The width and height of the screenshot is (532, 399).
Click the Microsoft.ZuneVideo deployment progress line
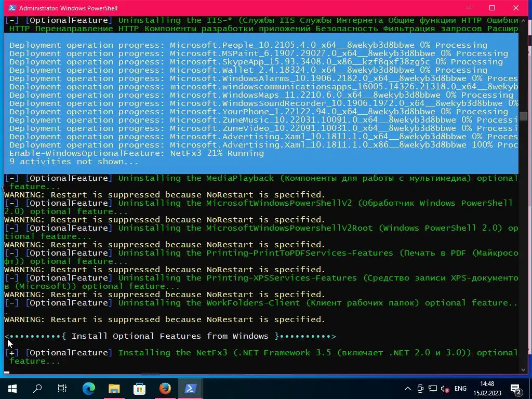[263, 128]
